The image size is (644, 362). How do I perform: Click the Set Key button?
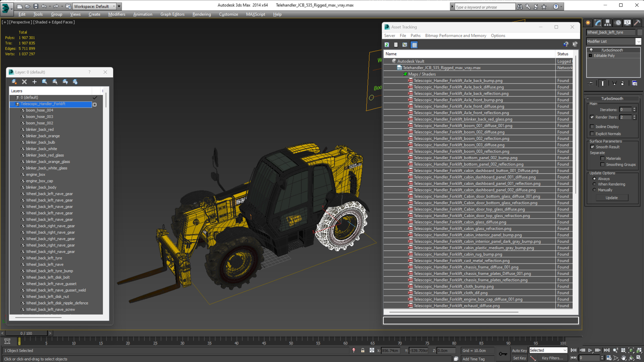click(x=519, y=358)
